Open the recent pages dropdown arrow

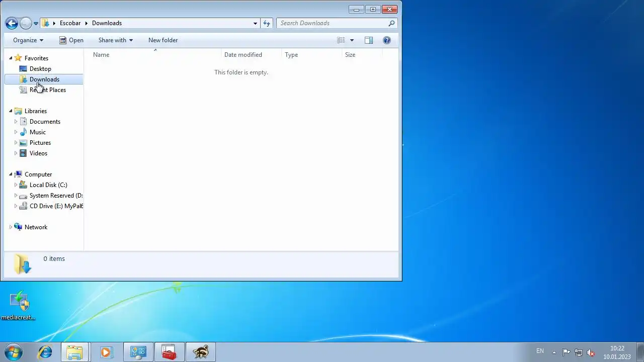[x=36, y=23]
